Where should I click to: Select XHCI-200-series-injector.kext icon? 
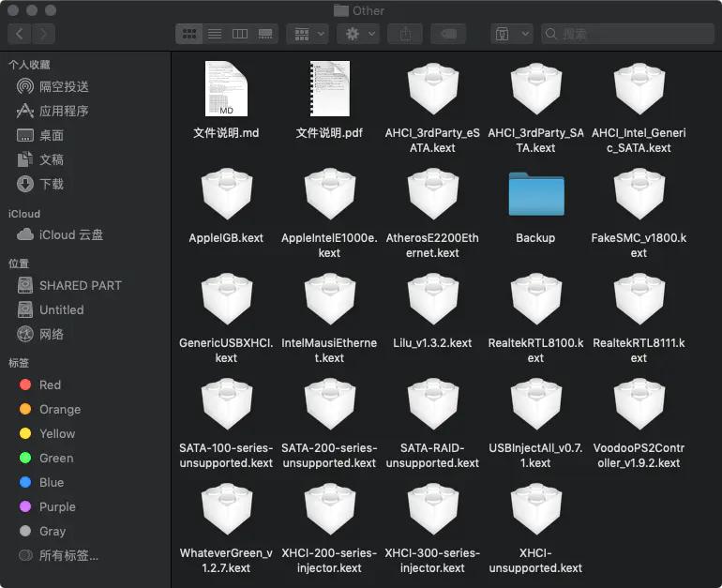point(330,509)
